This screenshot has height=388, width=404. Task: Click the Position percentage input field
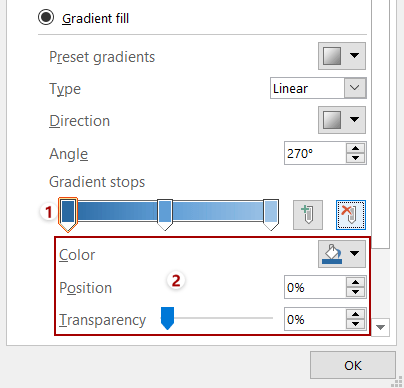tap(315, 287)
